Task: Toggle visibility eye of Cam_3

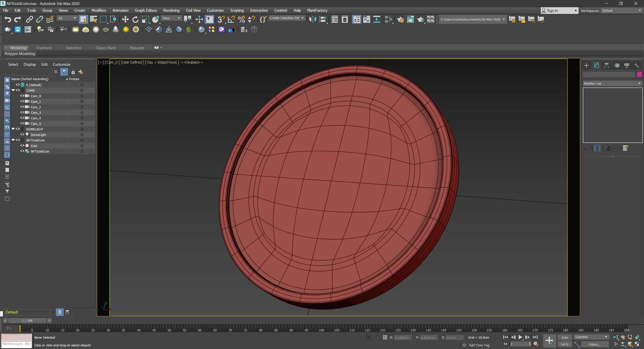Action: coord(22,113)
